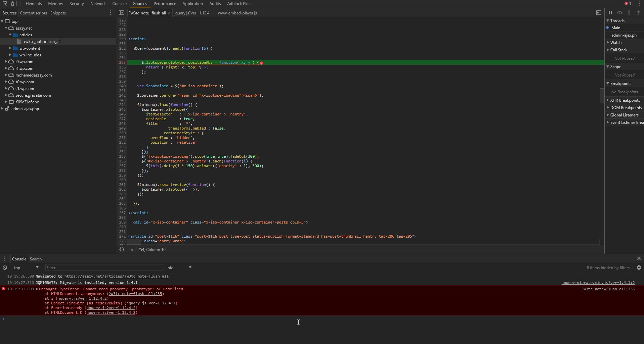Open the navigated URL link in console
This screenshot has height=344, width=644.
[x=116, y=276]
